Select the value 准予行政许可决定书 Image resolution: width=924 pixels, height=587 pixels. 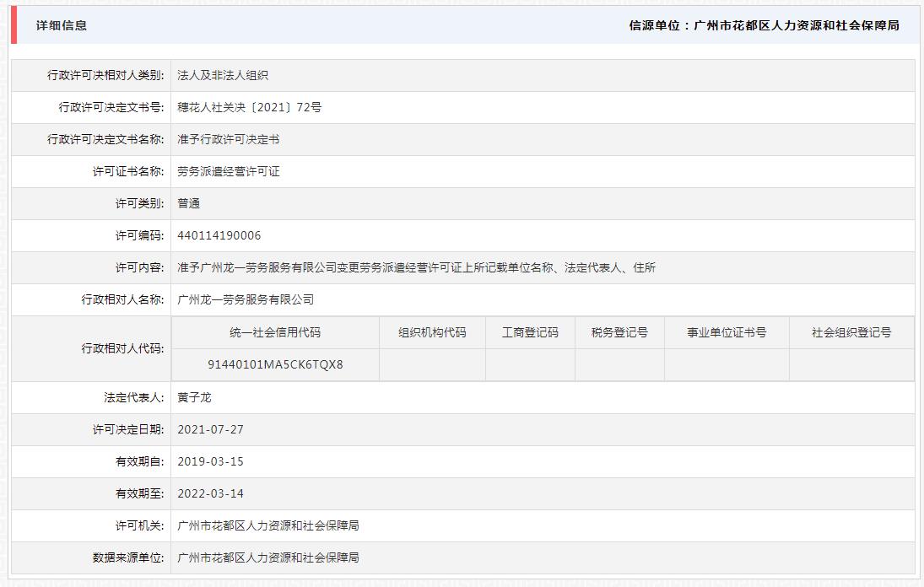pos(229,139)
